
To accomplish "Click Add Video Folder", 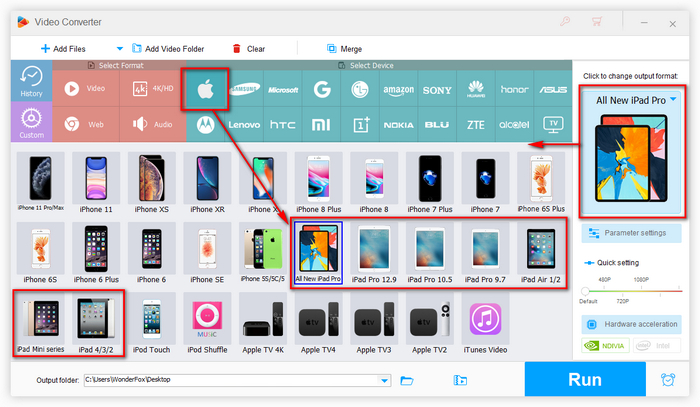I will pyautogui.click(x=168, y=49).
